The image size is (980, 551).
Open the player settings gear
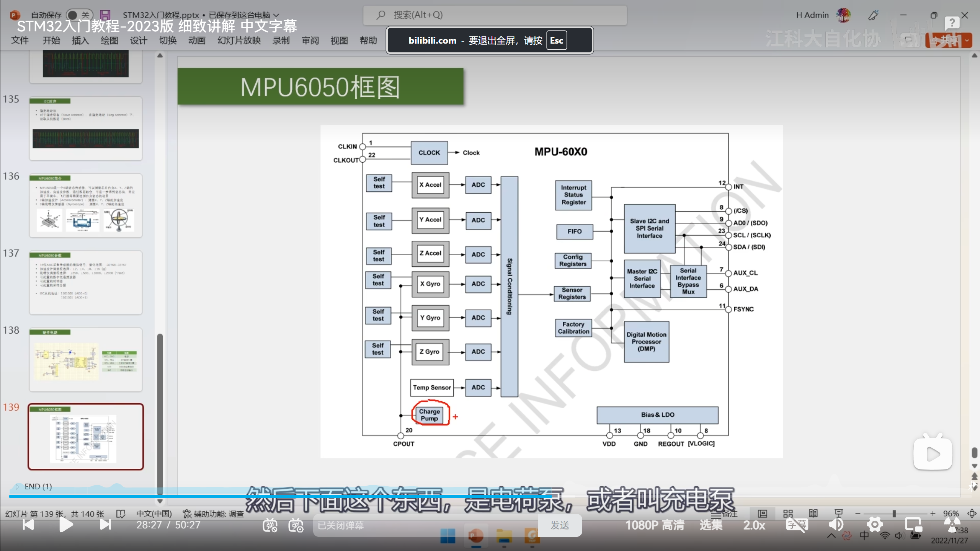coord(875,525)
